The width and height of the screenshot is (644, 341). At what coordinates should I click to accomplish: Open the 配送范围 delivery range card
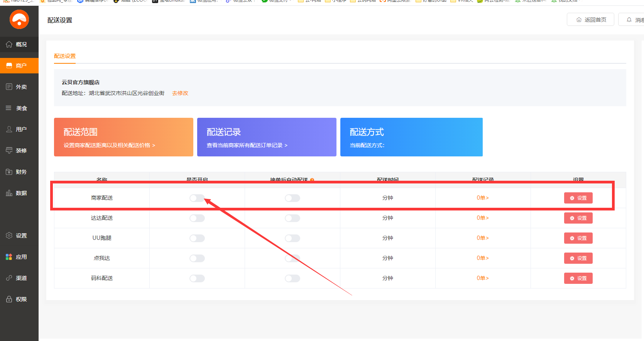coord(123,137)
